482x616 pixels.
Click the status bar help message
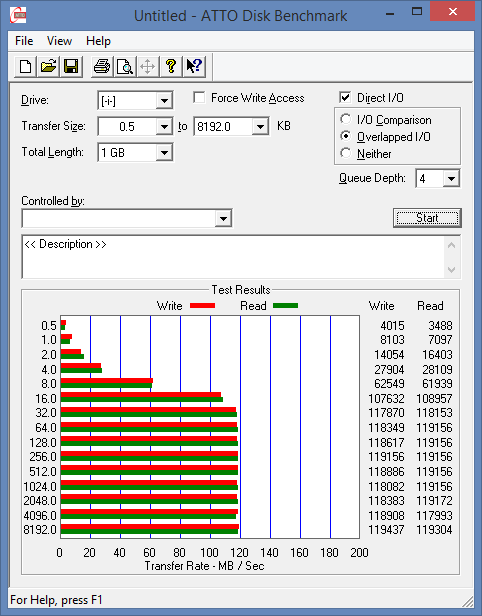coord(56,600)
